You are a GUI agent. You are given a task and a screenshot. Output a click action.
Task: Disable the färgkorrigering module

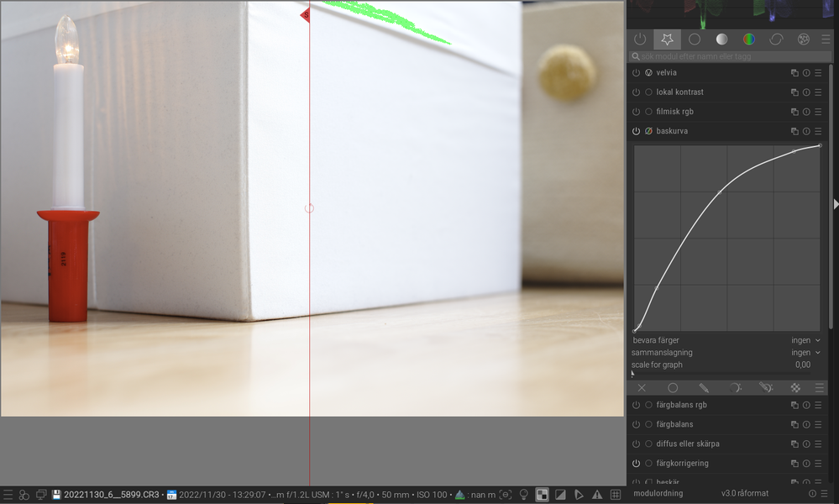(x=636, y=464)
